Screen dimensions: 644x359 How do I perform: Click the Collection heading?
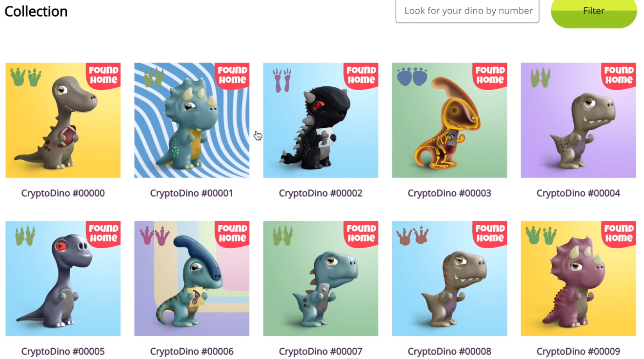36,11
